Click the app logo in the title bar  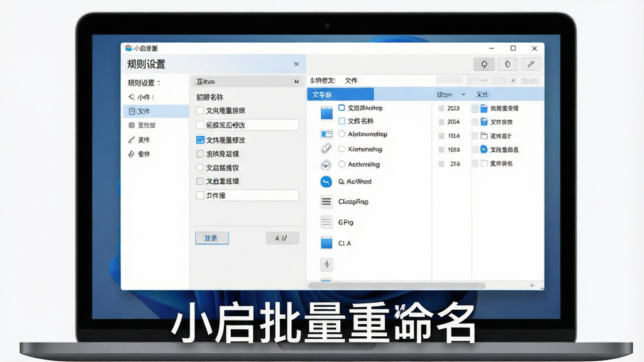point(128,48)
